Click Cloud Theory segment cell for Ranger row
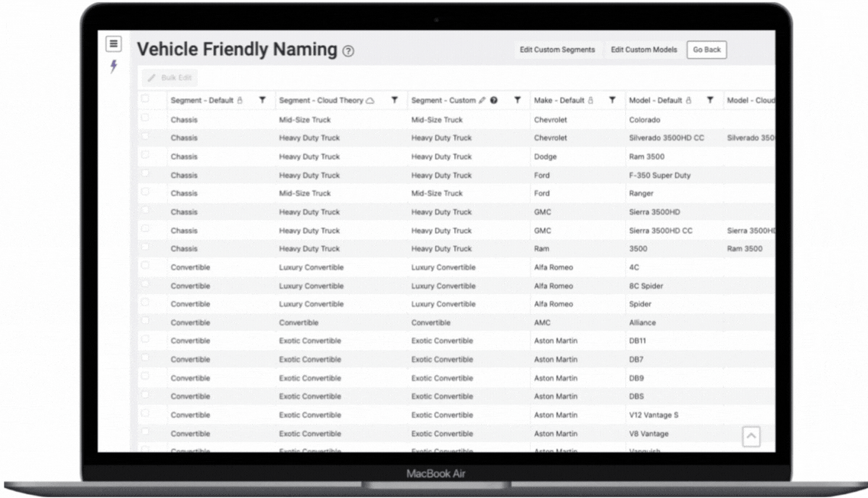868x498 pixels. click(305, 193)
